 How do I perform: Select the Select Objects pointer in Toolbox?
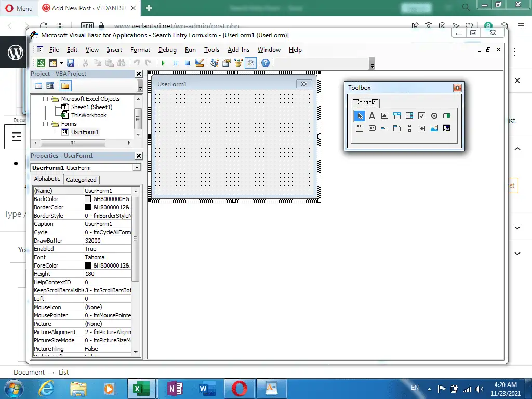click(360, 116)
